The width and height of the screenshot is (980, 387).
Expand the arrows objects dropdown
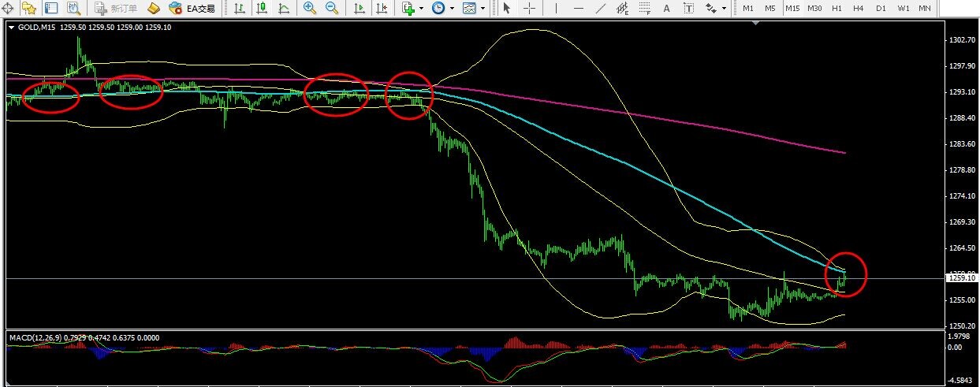click(725, 9)
